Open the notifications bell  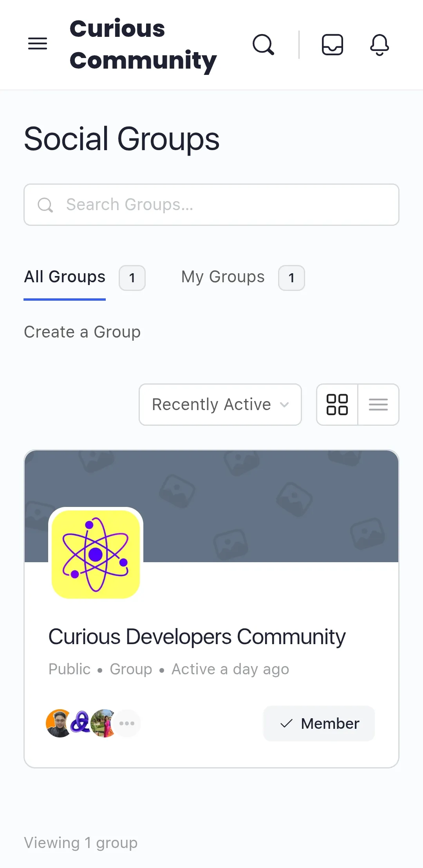tap(380, 45)
